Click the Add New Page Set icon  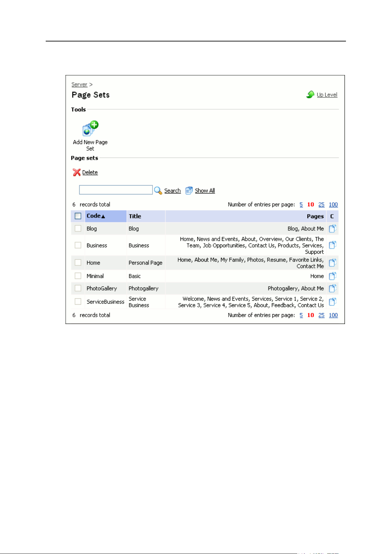point(90,128)
